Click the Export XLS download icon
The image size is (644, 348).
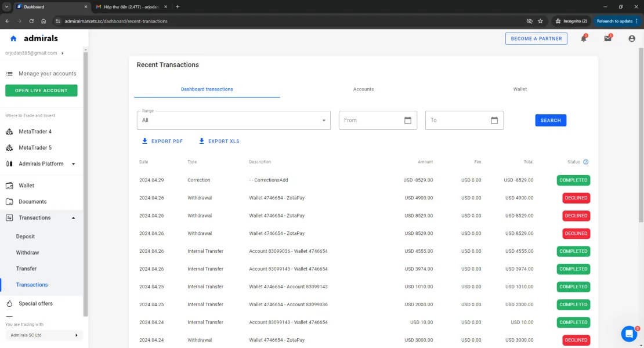[201, 141]
